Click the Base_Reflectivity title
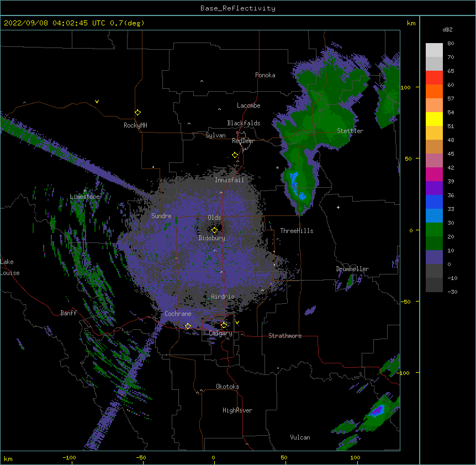The height and width of the screenshot is (465, 476). click(238, 8)
